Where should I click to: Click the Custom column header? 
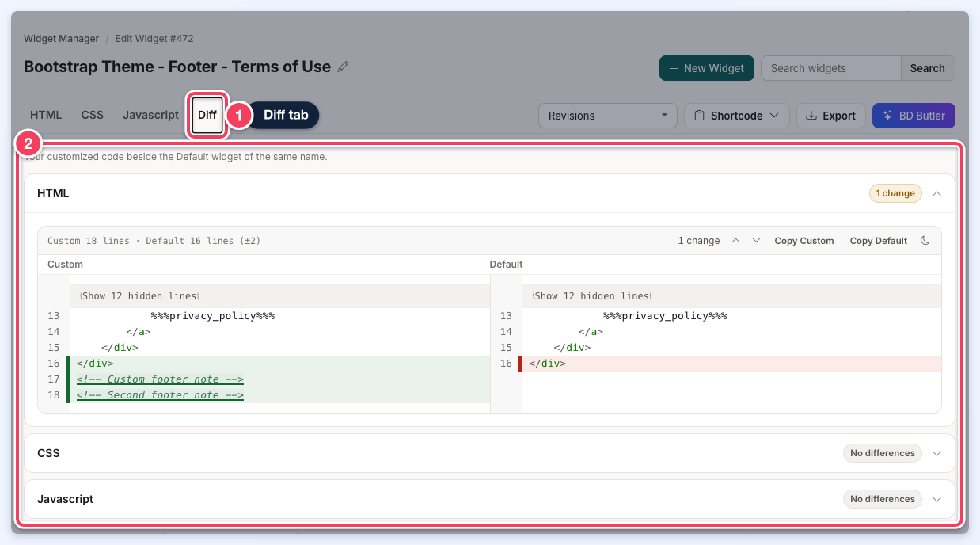pos(65,265)
